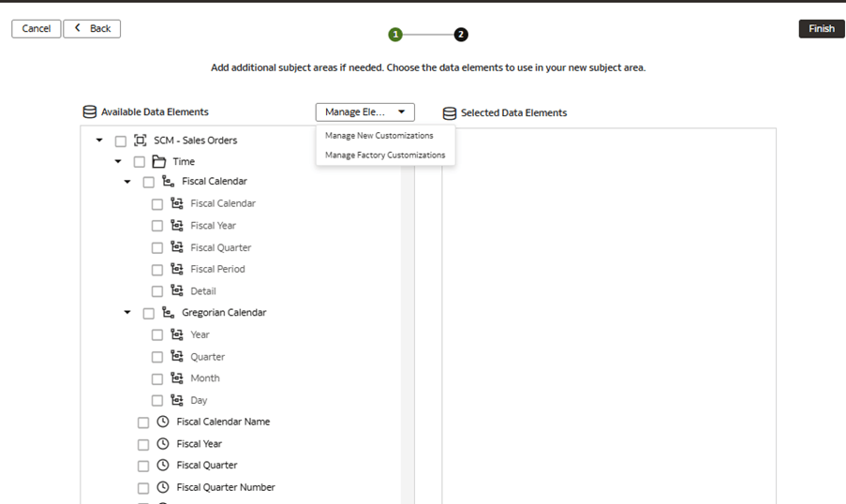Collapse the SCM - Sales Orders tree node
846x504 pixels.
coord(99,141)
